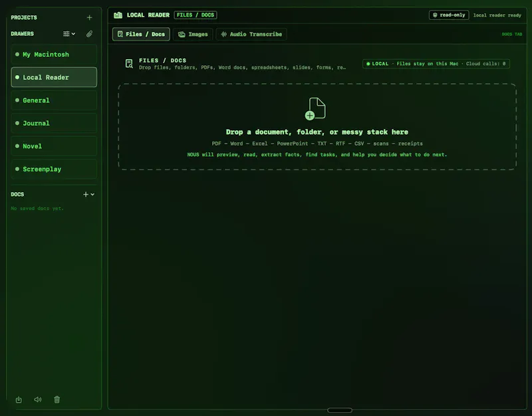Switch to the Audio Transcribe tab

[x=251, y=35]
